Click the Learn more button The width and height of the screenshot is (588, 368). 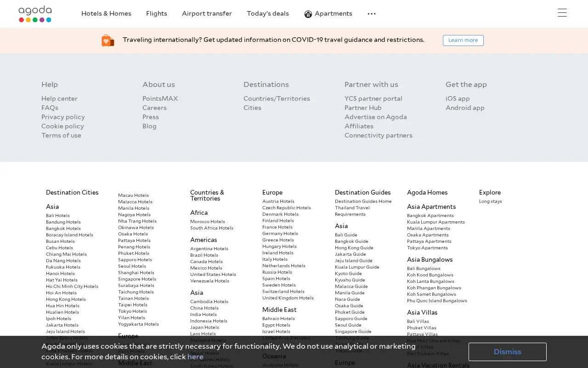coord(463,40)
